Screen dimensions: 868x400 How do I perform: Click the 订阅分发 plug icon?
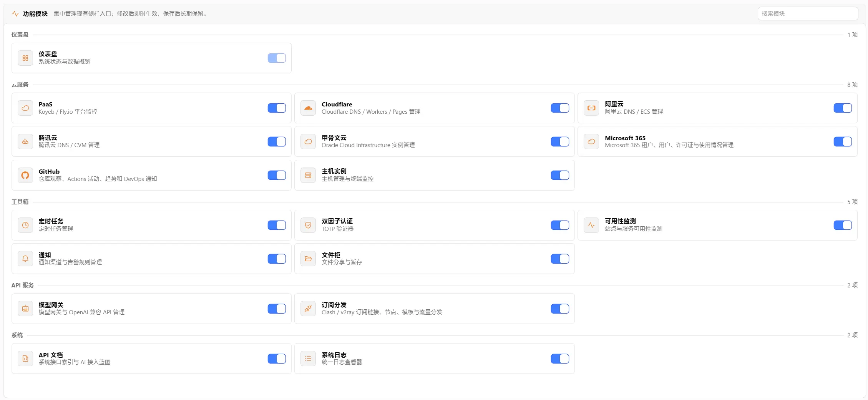pos(308,309)
